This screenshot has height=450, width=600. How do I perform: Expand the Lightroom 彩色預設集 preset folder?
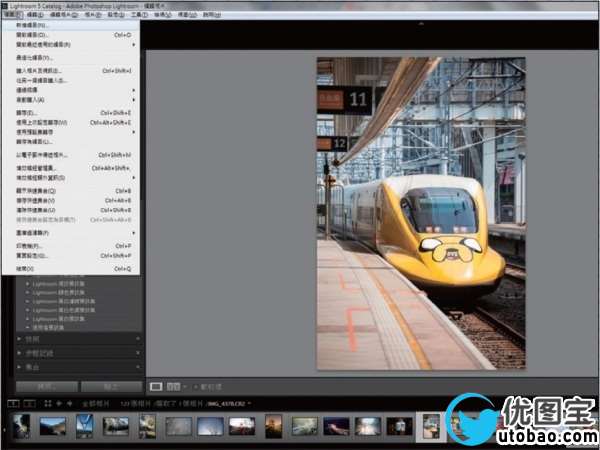pyautogui.click(x=28, y=293)
